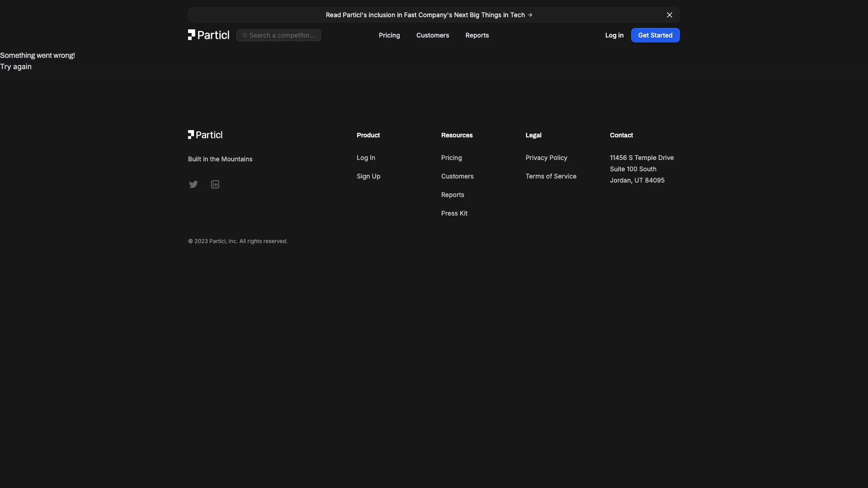Viewport: 868px width, 488px height.
Task: Open Reports from the top navigation
Action: click(477, 35)
